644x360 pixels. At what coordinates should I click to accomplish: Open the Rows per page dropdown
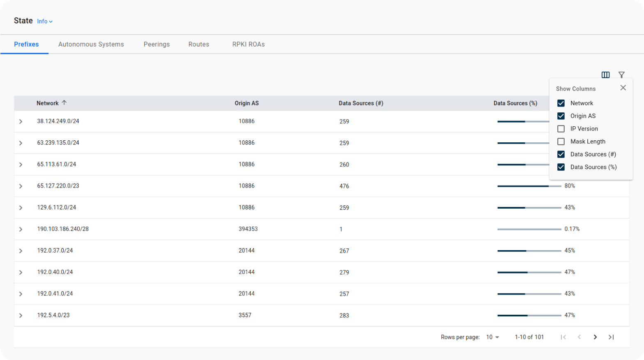[492, 337]
